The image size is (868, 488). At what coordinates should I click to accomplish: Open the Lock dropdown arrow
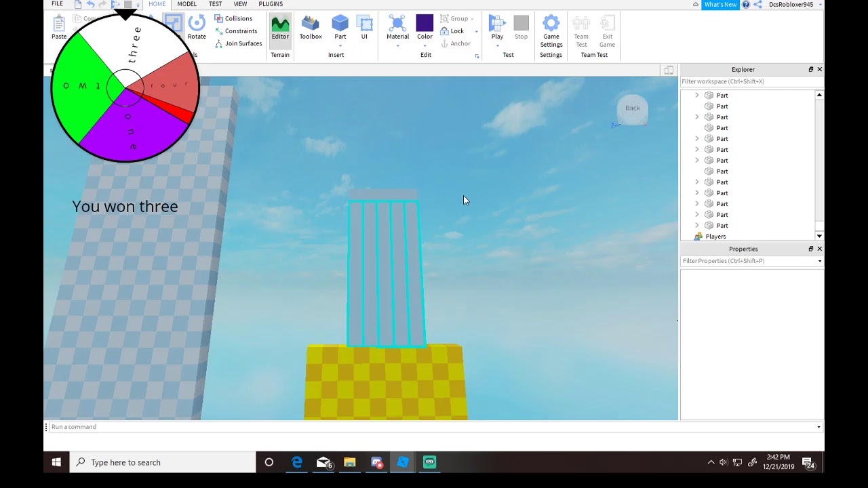pyautogui.click(x=476, y=31)
